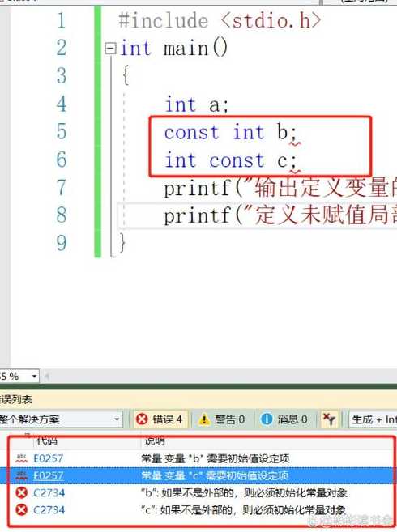This screenshot has height=532, width=397.
Task: Sort error list by code column header
Action: [47, 441]
